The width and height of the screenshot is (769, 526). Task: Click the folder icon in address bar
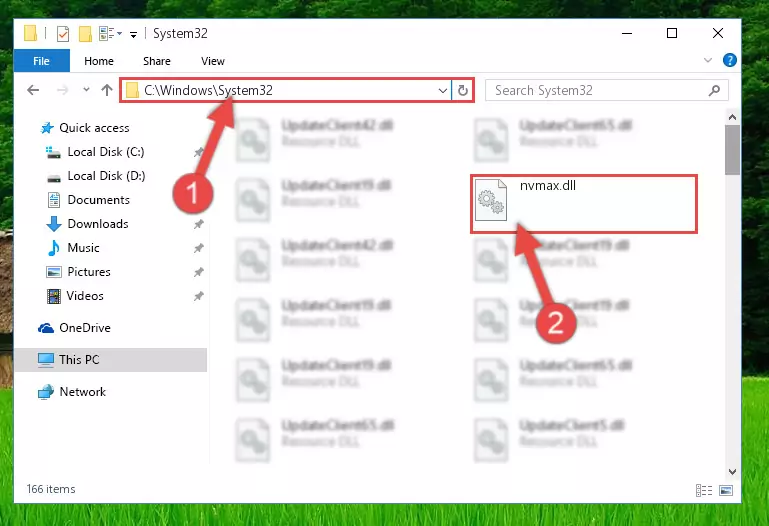click(x=132, y=90)
